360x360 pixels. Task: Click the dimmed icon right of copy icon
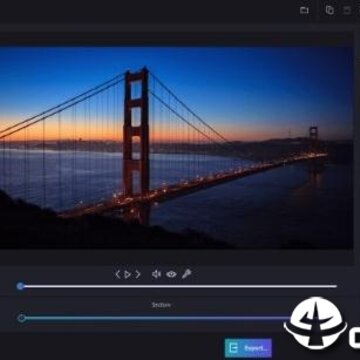point(347,10)
